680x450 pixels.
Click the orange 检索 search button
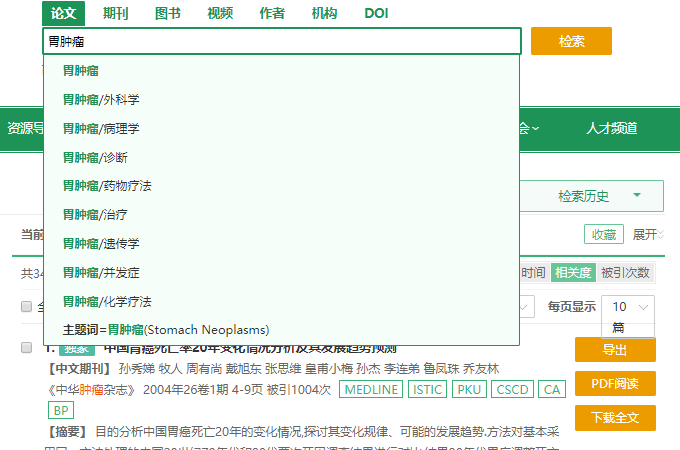click(x=571, y=41)
